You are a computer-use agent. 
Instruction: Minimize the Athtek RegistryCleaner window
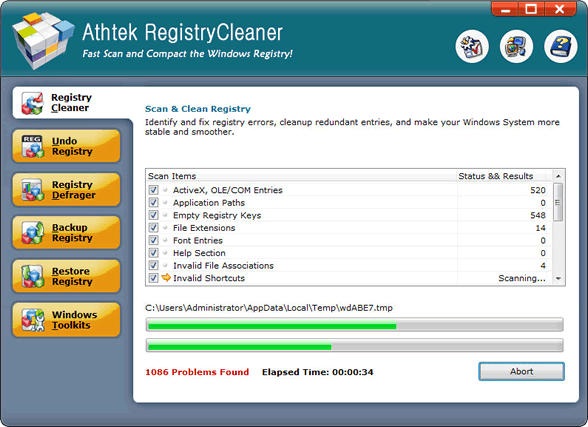[506, 9]
